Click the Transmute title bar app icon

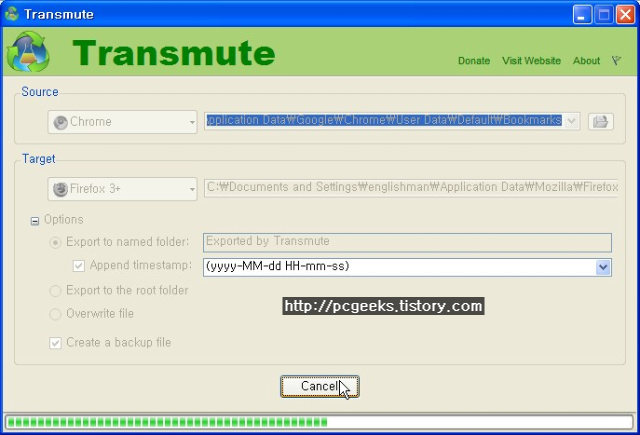pos(12,13)
